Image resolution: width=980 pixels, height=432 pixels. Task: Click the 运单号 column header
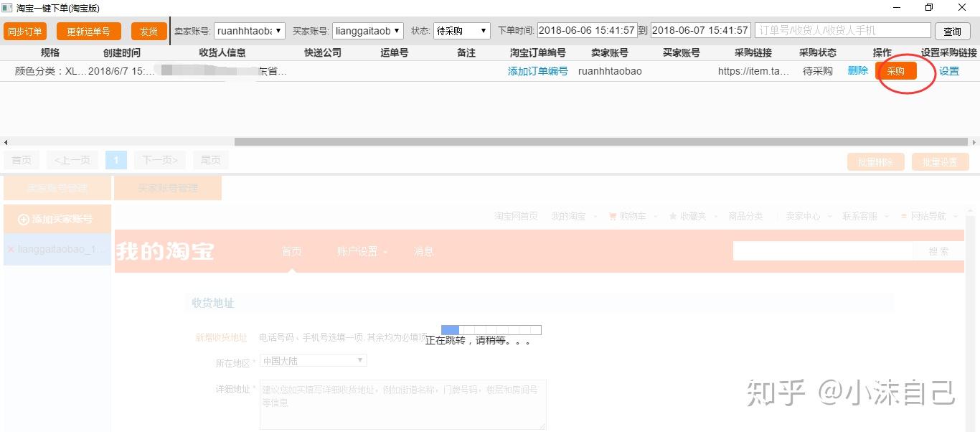click(395, 52)
